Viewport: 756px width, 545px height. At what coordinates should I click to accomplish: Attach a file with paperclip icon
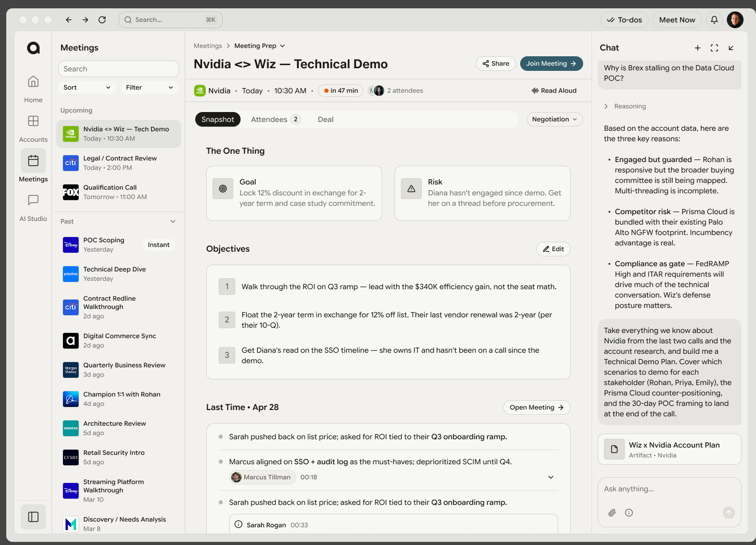612,513
